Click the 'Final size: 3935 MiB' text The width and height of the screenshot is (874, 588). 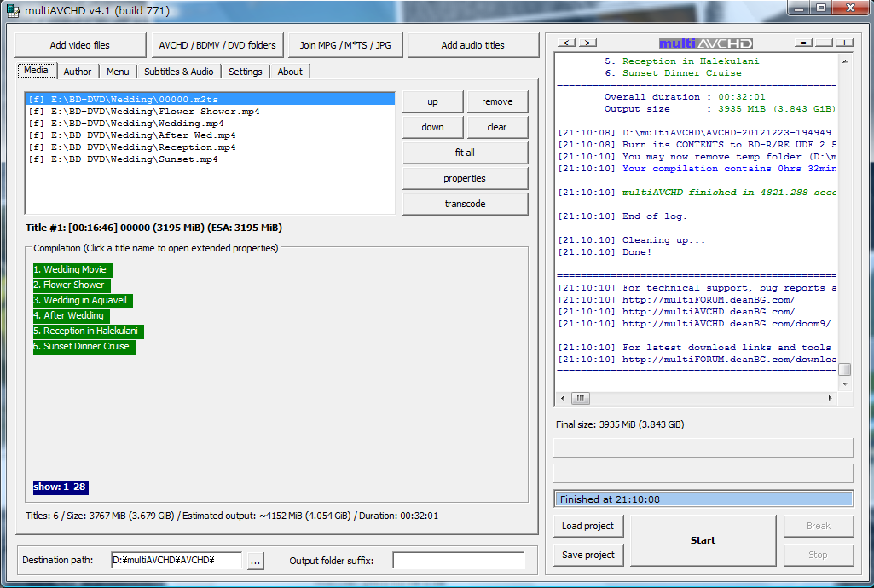[620, 425]
